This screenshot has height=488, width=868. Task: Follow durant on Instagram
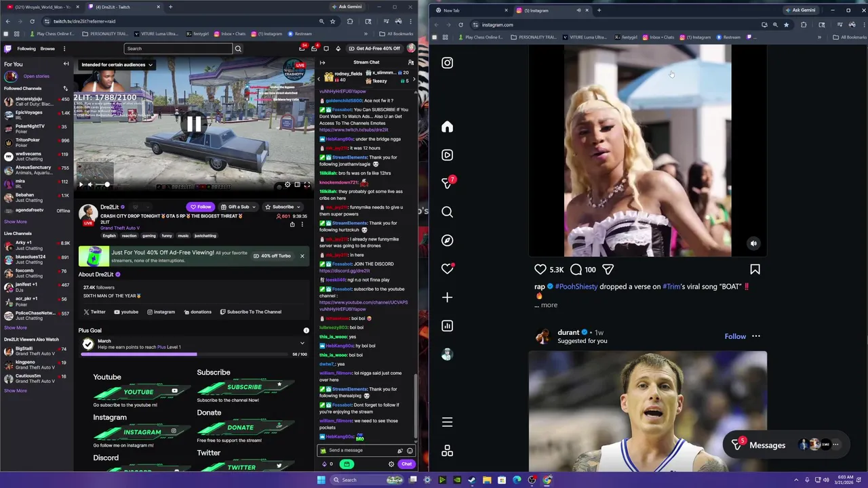click(735, 336)
